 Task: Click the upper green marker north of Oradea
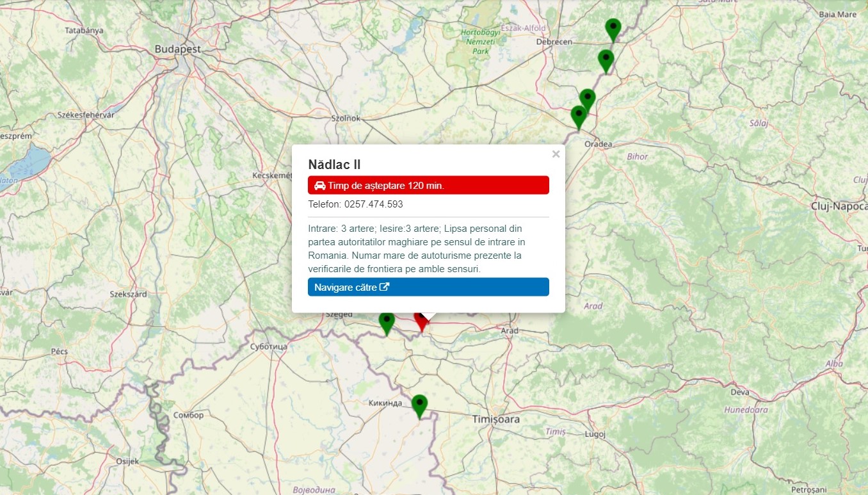point(587,99)
